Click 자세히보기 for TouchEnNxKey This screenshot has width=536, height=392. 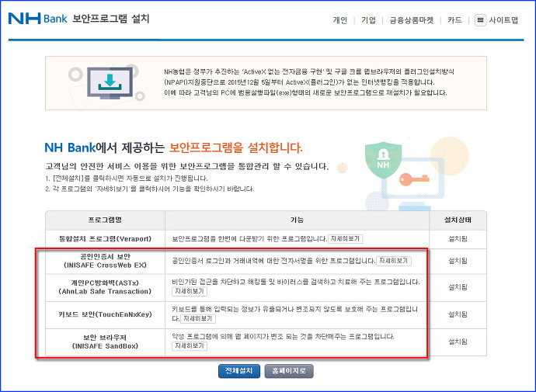tap(198, 318)
